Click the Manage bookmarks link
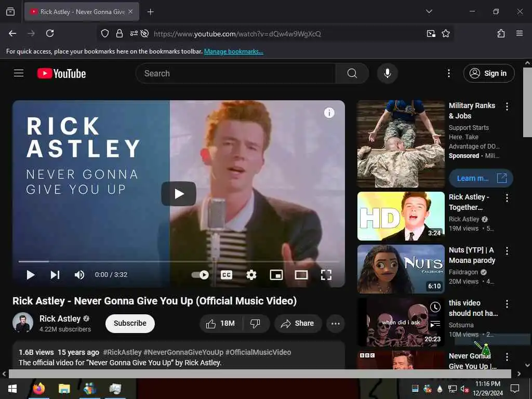Viewport: 532px width, 399px height. 233,51
